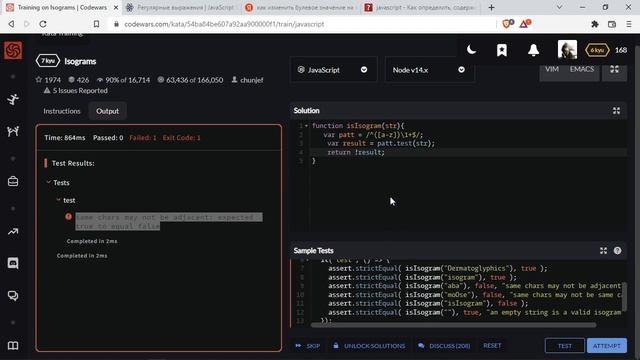Click the 6 kyu rank badge
This screenshot has height=360, width=640.
click(597, 50)
